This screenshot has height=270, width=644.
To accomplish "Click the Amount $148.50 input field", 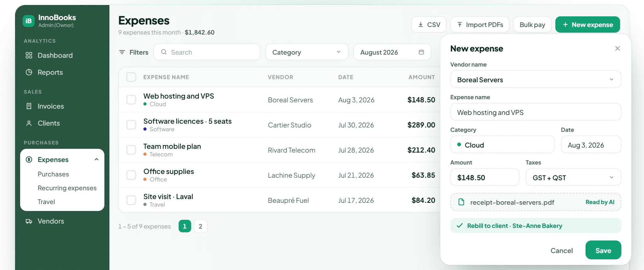I will pos(485,177).
